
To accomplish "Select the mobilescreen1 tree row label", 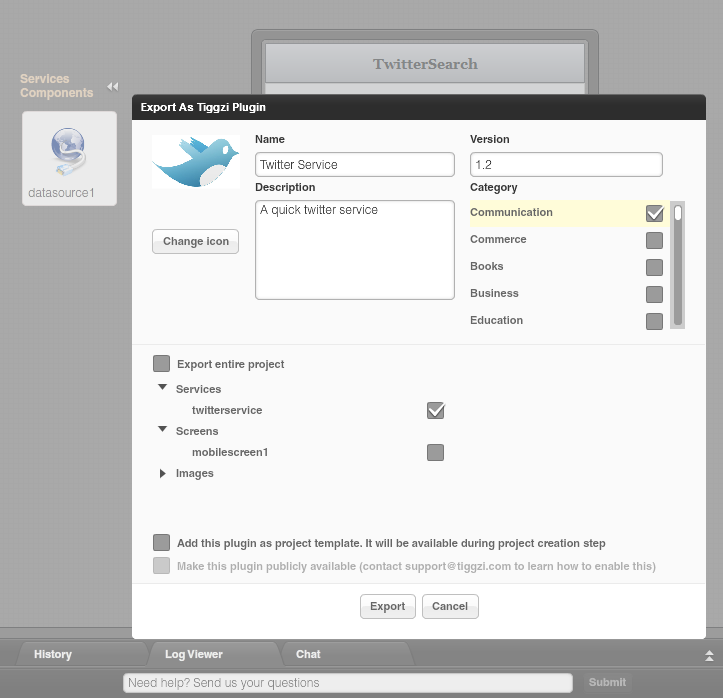I will tap(230, 452).
